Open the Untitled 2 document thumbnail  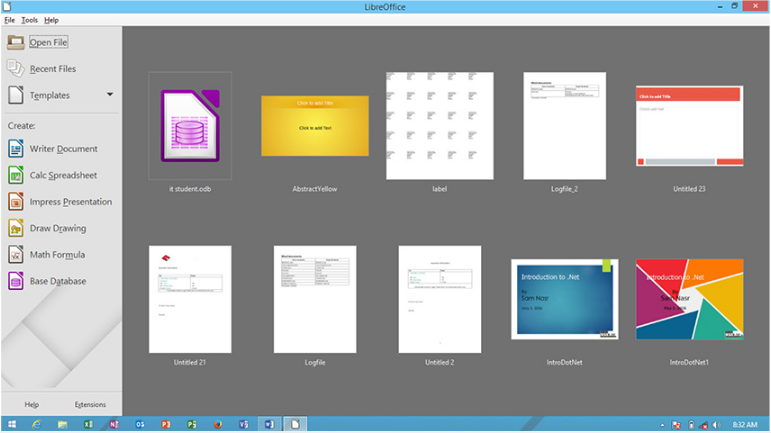pyautogui.click(x=440, y=299)
